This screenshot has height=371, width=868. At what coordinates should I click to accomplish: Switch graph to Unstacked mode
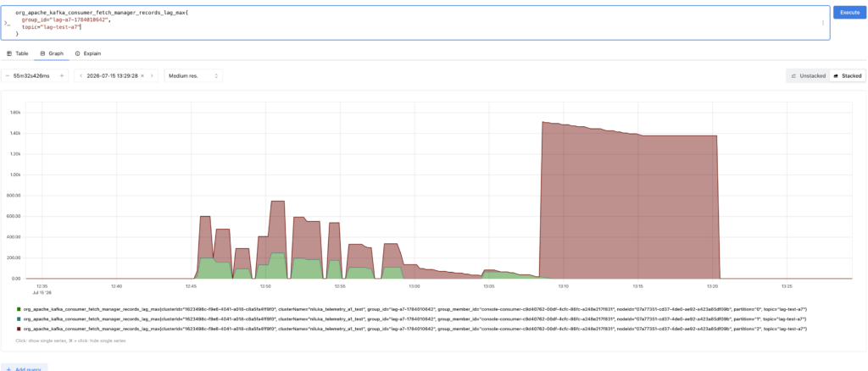coord(808,75)
